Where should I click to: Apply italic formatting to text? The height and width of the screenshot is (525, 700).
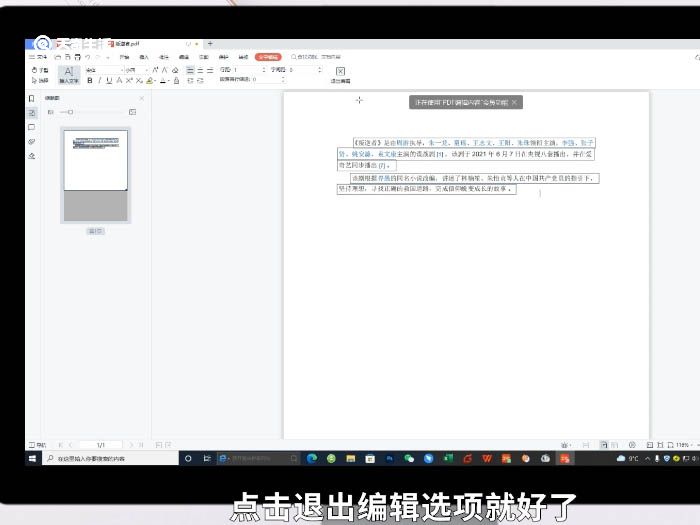(x=100, y=80)
